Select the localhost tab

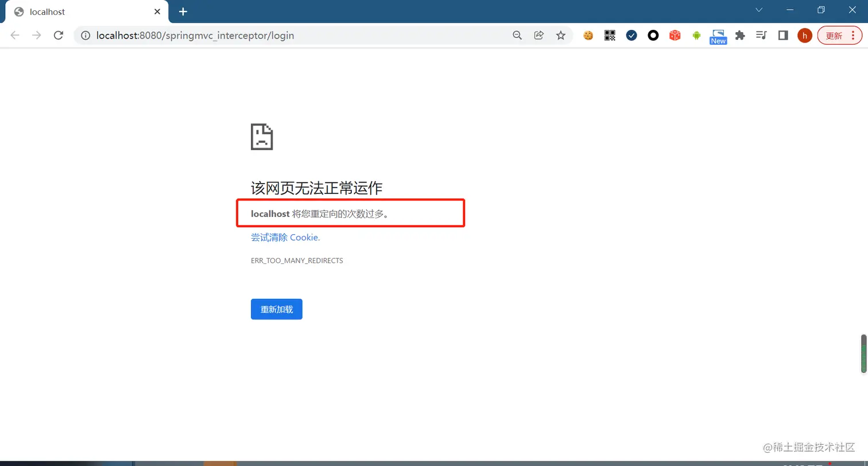[87, 12]
